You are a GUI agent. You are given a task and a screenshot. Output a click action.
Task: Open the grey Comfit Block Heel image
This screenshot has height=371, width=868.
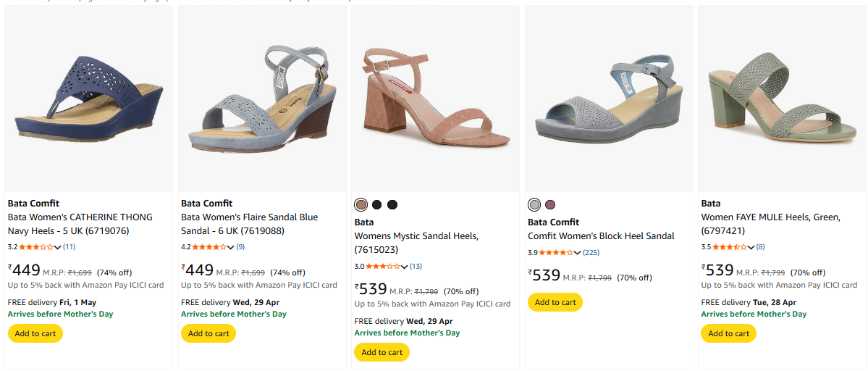(x=609, y=98)
